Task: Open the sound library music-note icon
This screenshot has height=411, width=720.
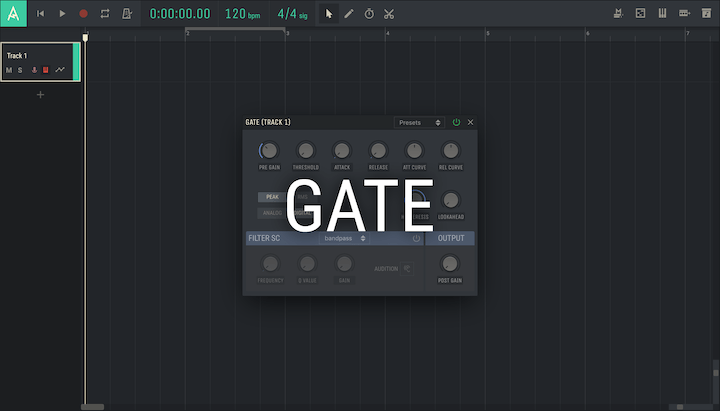Action: pos(706,13)
